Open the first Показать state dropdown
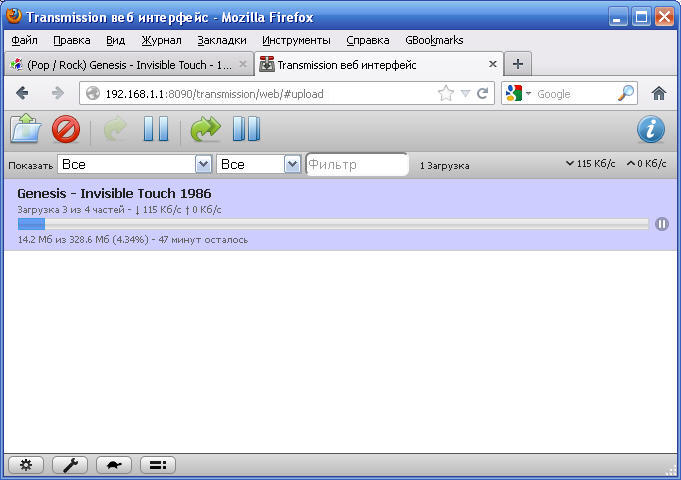Screen dimensions: 681x480 coord(135,165)
